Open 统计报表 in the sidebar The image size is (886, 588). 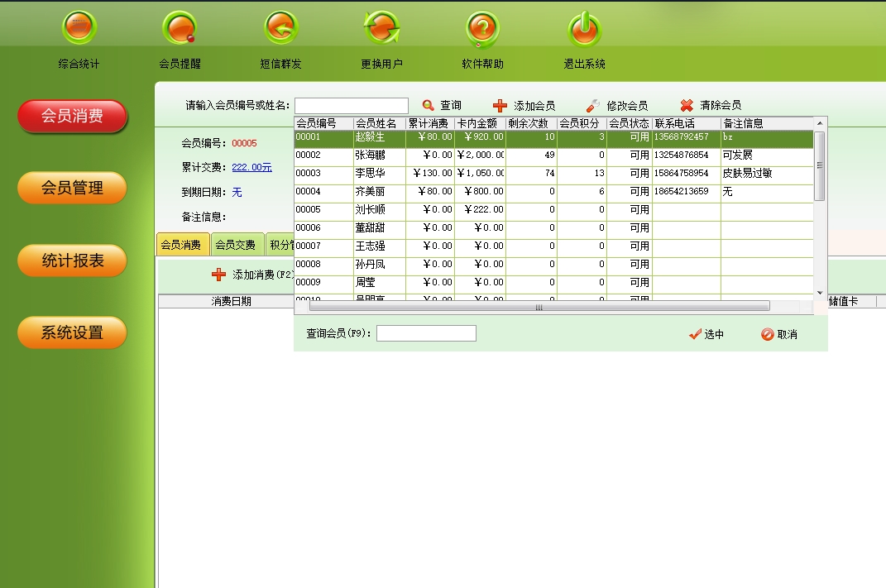[73, 261]
